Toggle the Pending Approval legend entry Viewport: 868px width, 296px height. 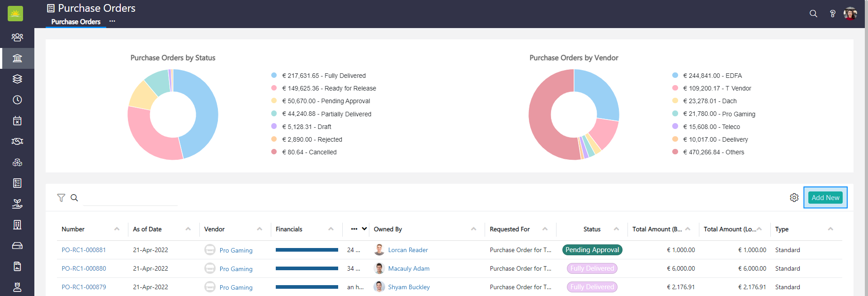[326, 101]
